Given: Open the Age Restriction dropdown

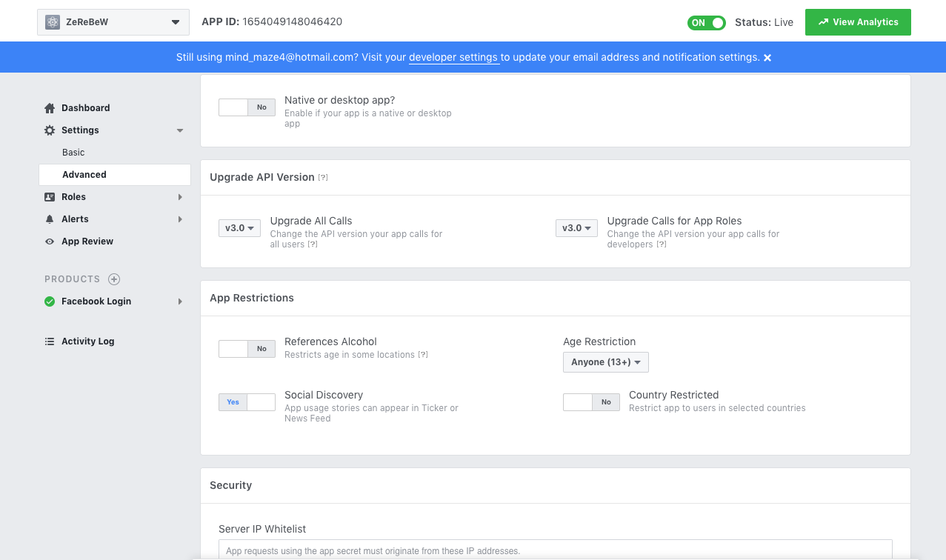Looking at the screenshot, I should pyautogui.click(x=605, y=362).
